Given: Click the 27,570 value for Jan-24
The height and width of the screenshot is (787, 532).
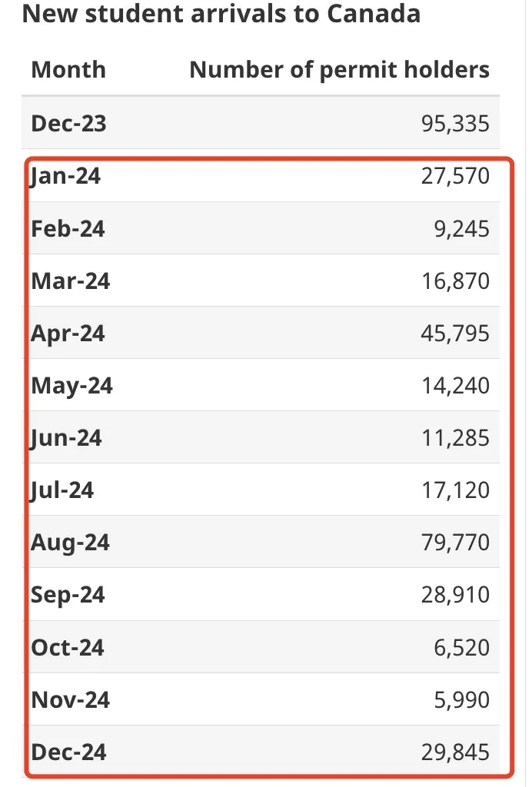Looking at the screenshot, I should coord(455,177).
